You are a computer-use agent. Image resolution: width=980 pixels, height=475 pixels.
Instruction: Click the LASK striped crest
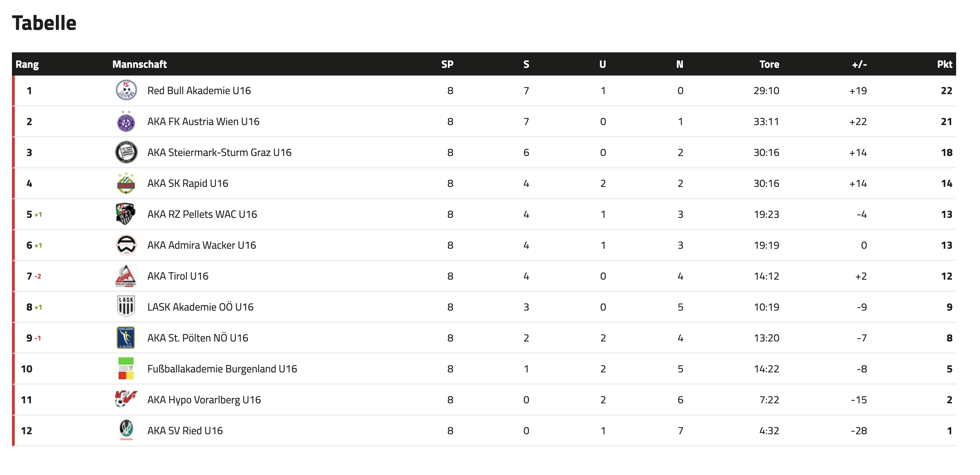tap(126, 307)
